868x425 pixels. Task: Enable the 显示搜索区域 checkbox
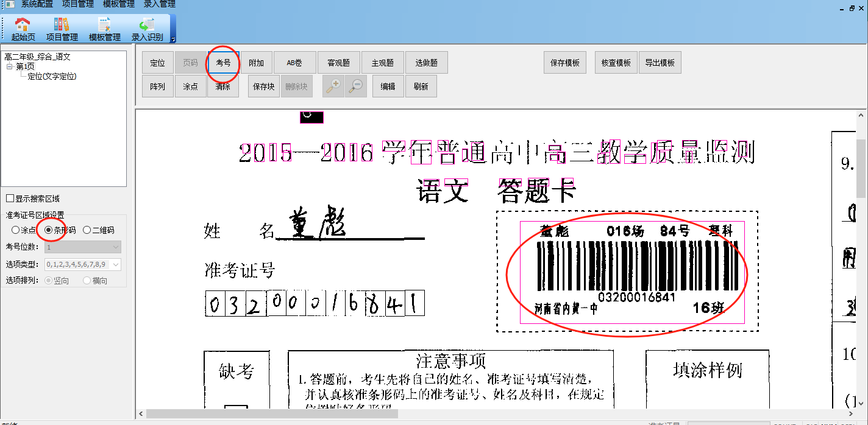10,198
